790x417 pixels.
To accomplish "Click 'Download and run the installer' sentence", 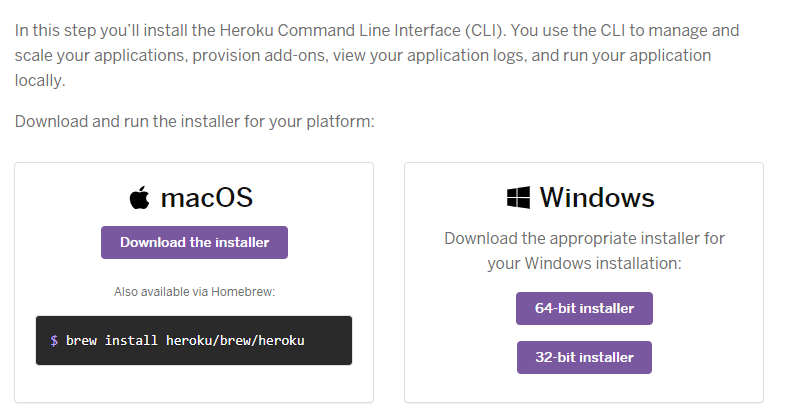I will coord(194,121).
